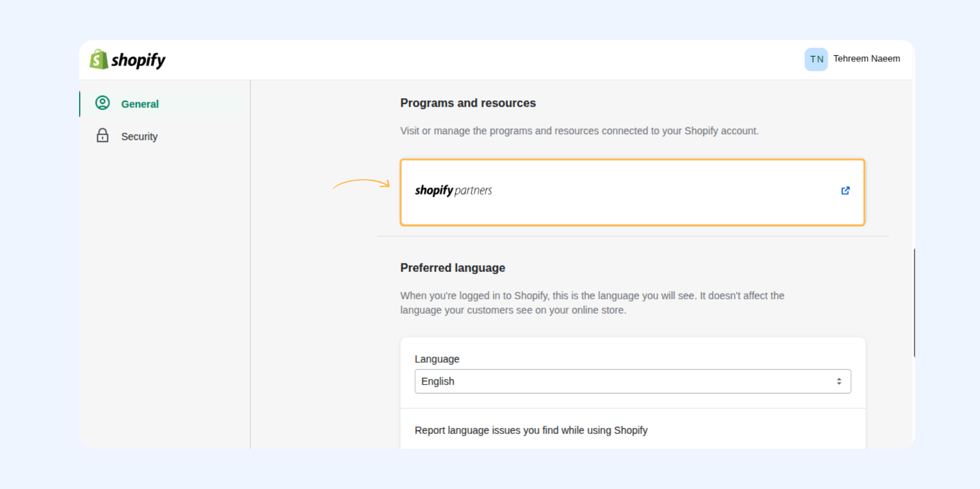Select the General profile icon in sidebar
The width and height of the screenshot is (980, 489).
click(102, 103)
